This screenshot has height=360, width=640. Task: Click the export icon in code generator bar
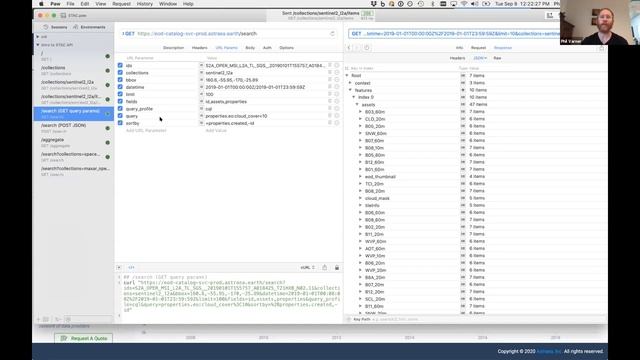(324, 268)
